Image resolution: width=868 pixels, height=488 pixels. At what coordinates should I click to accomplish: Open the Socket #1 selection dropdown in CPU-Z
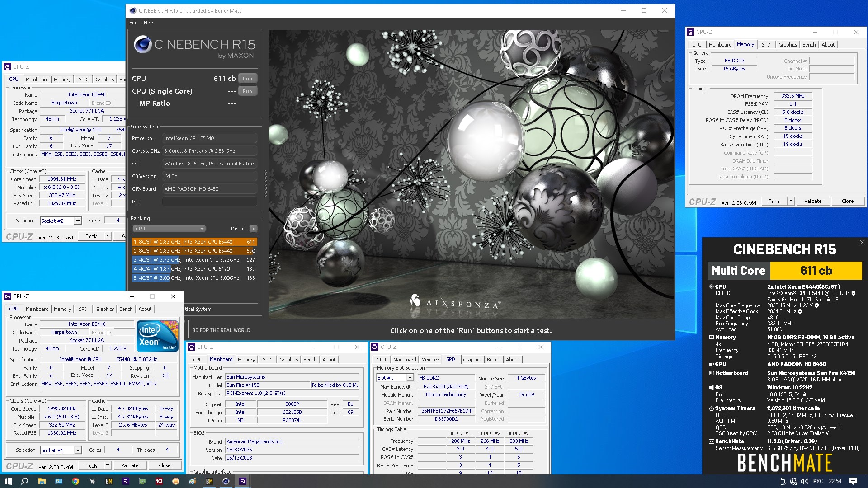[x=78, y=450]
